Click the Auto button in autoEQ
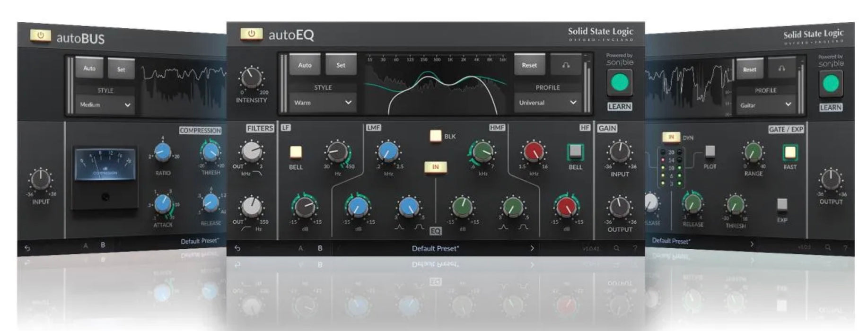The image size is (868, 331). point(305,65)
